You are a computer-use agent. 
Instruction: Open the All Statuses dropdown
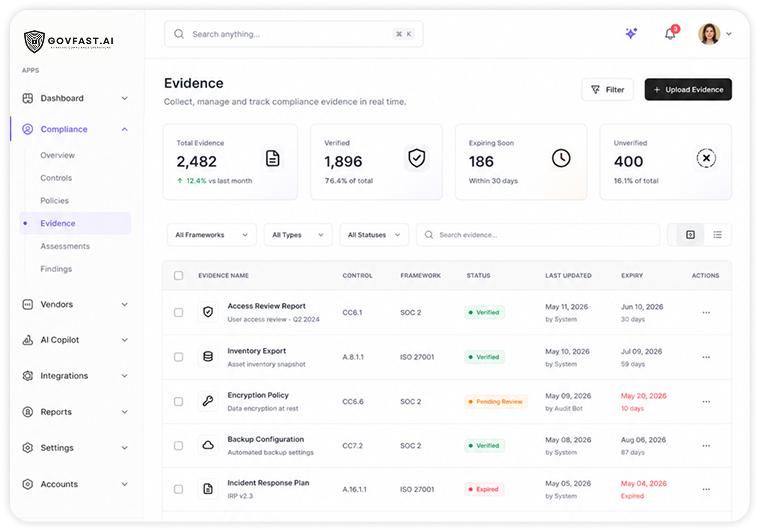(374, 235)
